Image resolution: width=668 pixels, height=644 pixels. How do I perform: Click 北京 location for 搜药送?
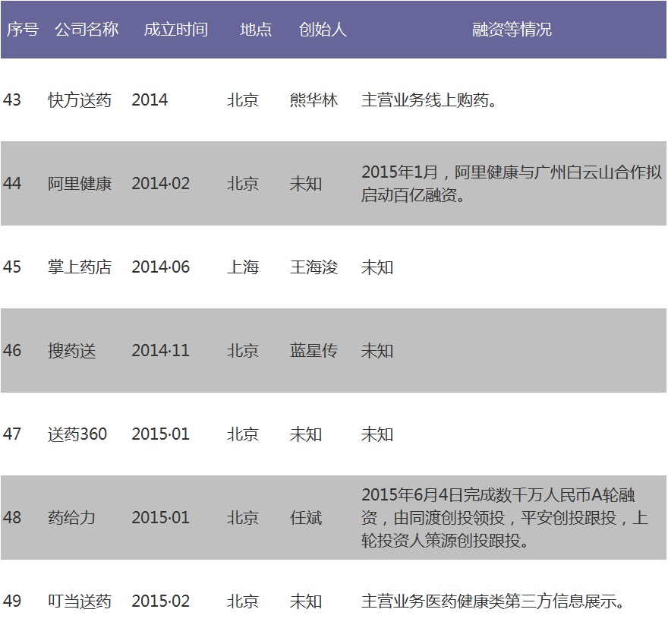click(x=243, y=351)
